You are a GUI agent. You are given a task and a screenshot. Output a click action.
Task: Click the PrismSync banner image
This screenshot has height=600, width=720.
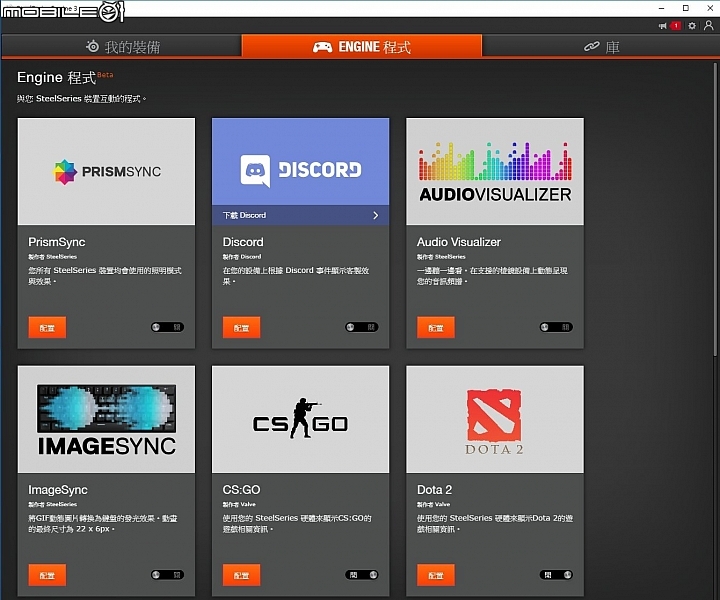pos(106,171)
